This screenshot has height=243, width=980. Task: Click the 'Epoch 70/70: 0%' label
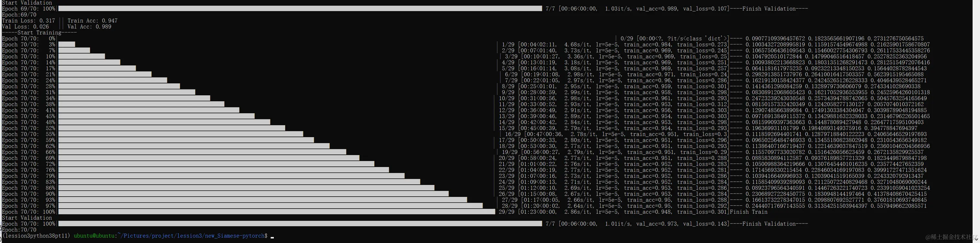click(x=29, y=39)
